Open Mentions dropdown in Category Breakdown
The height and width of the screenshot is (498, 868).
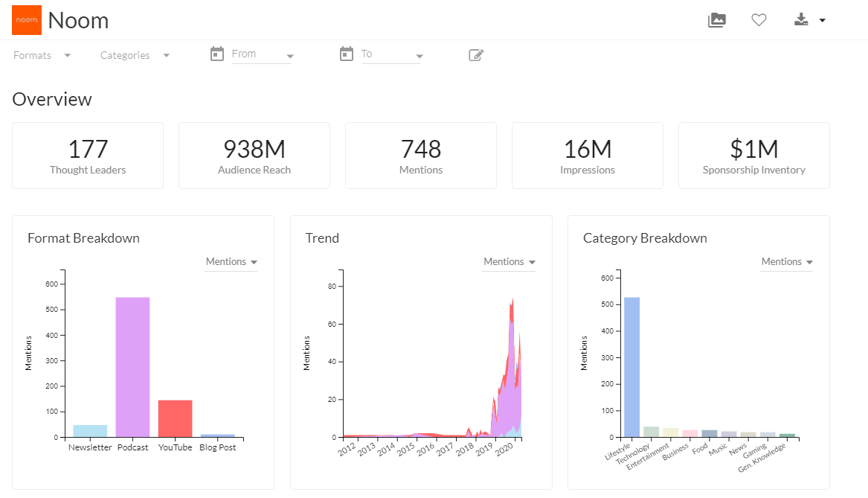[x=786, y=262]
